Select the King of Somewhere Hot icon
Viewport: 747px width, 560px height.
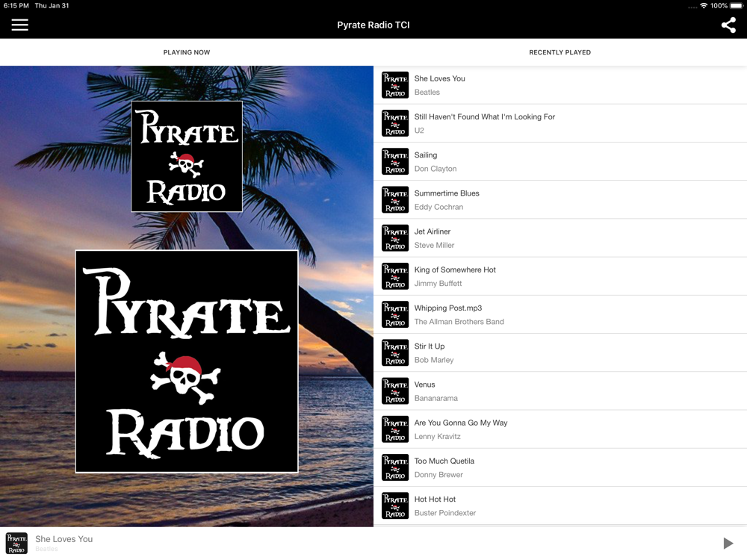click(395, 276)
